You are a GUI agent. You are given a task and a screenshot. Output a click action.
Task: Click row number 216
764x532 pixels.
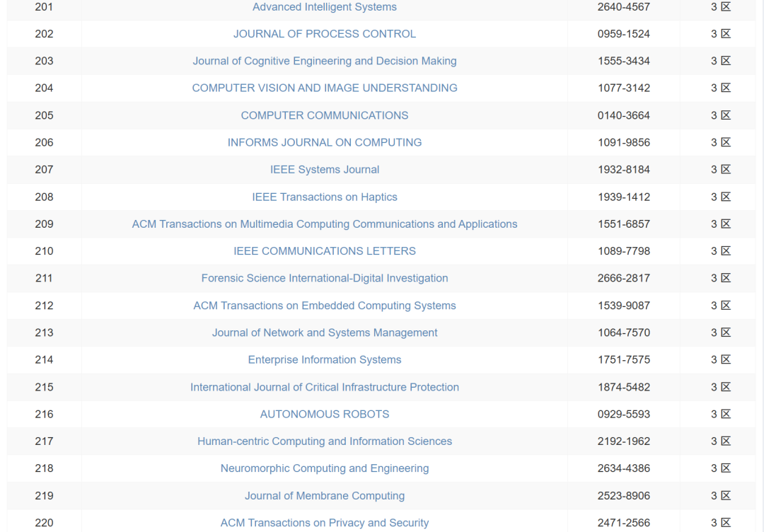pyautogui.click(x=44, y=414)
